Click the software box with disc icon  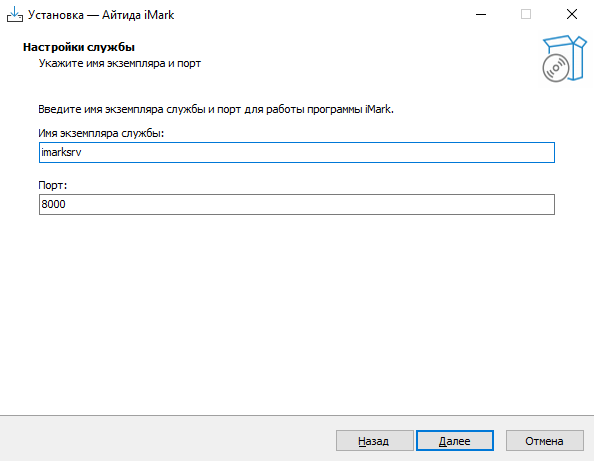(x=564, y=58)
